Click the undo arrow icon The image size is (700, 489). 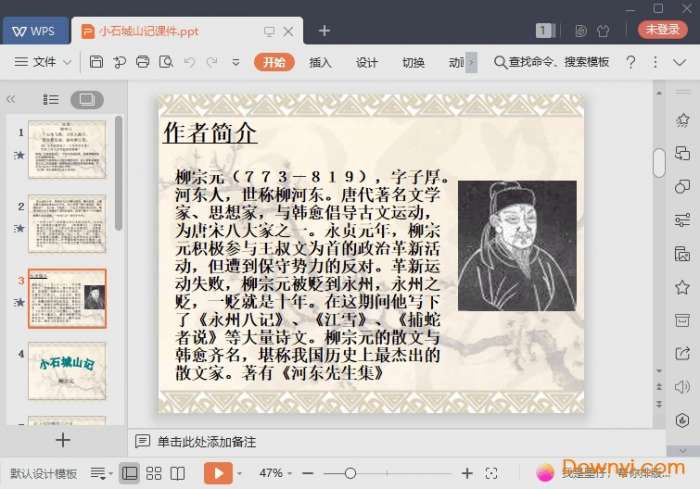coord(189,62)
